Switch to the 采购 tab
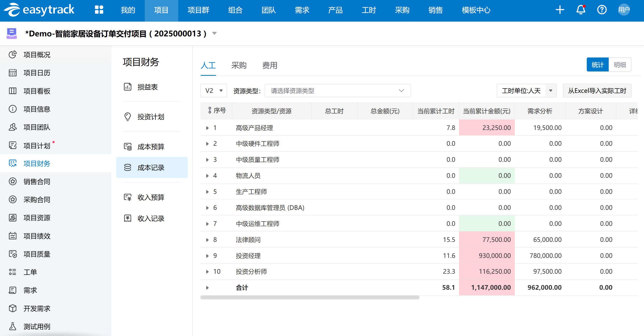Image resolution: width=644 pixels, height=336 pixels. point(239,65)
